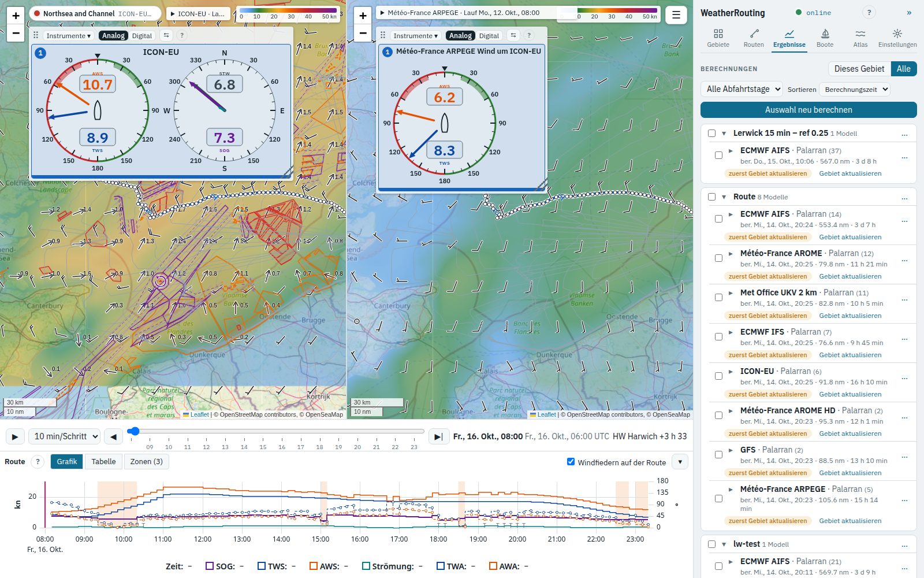
Task: Open chart options dropdown arrow beside Windfiedern
Action: pyautogui.click(x=680, y=462)
